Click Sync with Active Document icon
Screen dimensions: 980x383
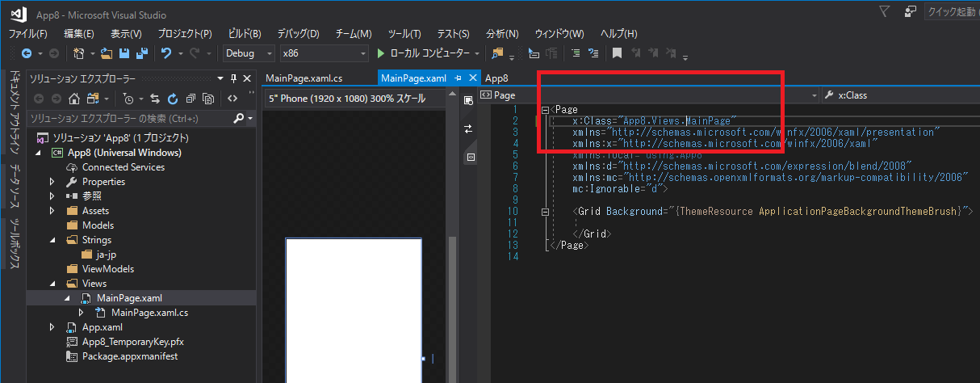point(155,99)
